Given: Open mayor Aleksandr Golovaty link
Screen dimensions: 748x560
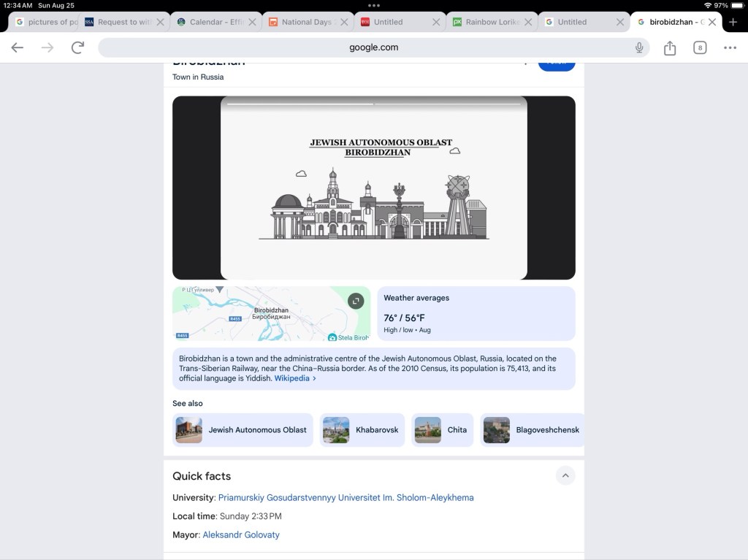Looking at the screenshot, I should click(241, 534).
